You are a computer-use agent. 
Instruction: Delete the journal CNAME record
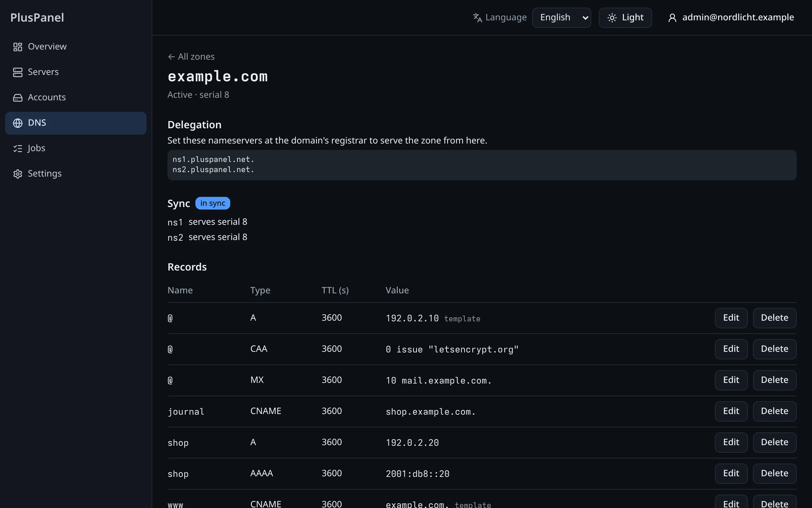point(775,411)
